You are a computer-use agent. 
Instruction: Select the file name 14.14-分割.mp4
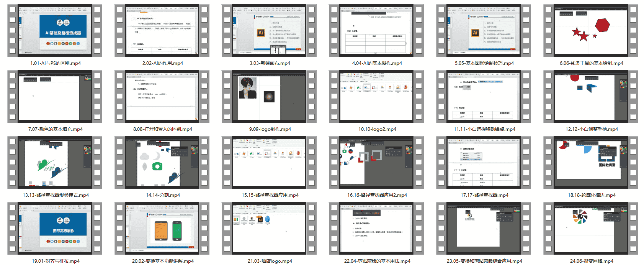coord(163,195)
